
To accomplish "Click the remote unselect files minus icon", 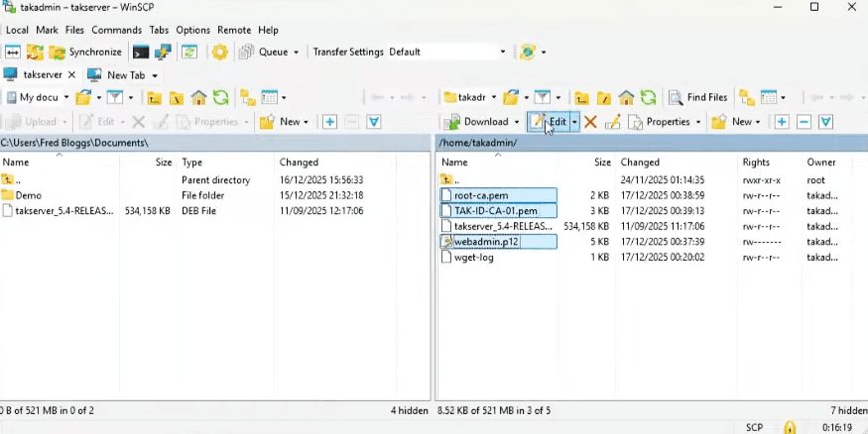I will 804,122.
